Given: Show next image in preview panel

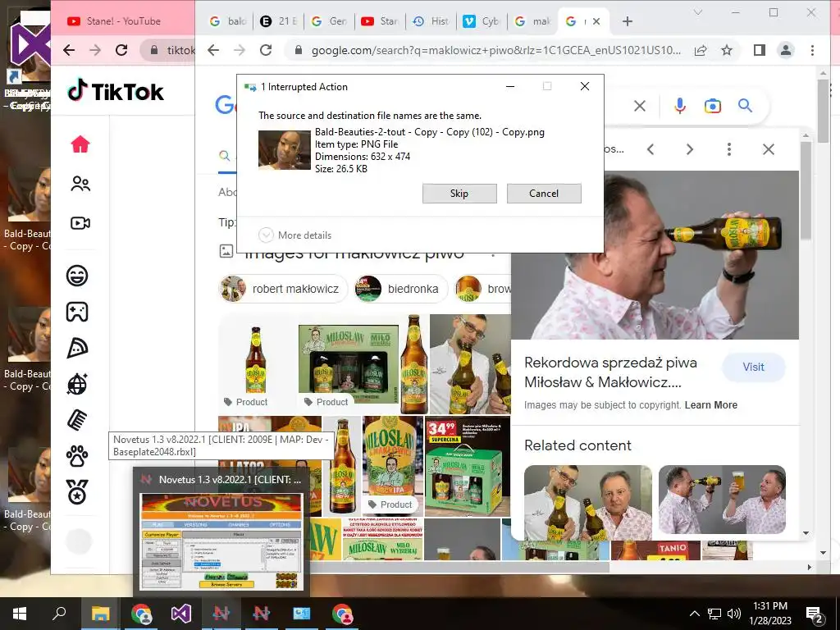Looking at the screenshot, I should [x=690, y=149].
